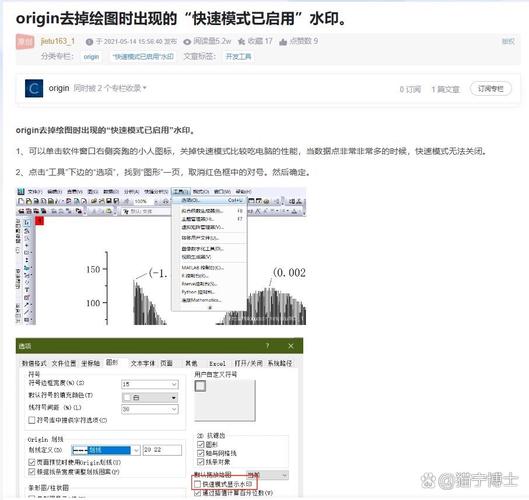Switch to 打开/关闭 tab

coord(248,363)
